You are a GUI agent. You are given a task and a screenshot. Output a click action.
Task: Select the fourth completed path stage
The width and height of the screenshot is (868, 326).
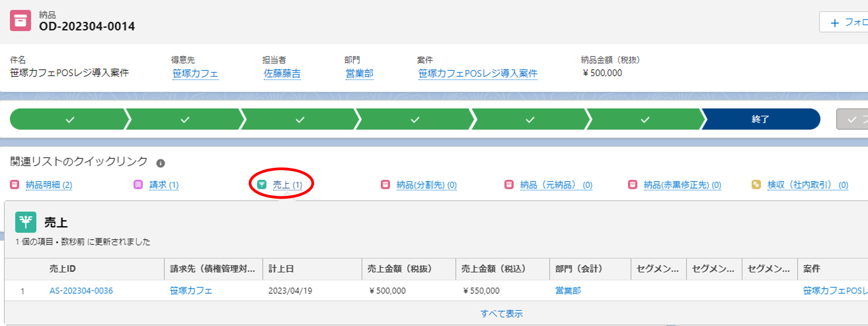(415, 119)
